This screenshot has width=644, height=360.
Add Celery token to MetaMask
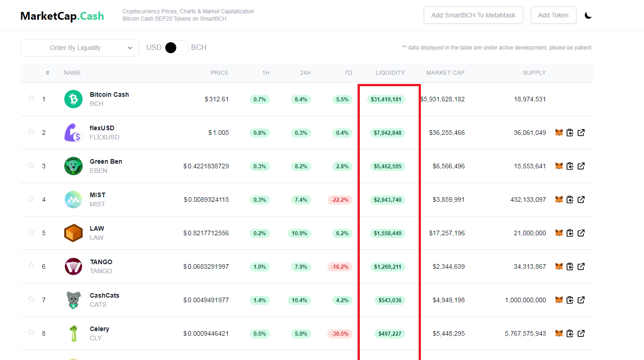[x=559, y=333]
